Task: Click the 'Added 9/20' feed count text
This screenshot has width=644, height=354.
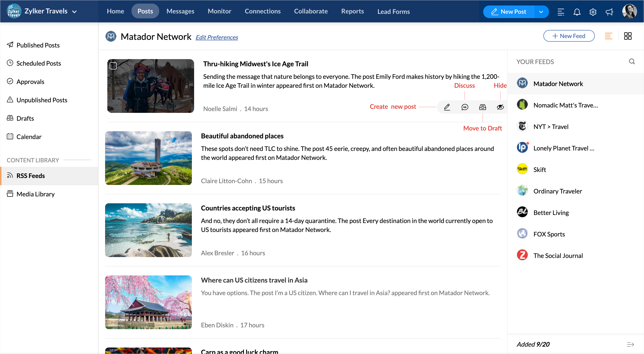Action: click(x=533, y=345)
